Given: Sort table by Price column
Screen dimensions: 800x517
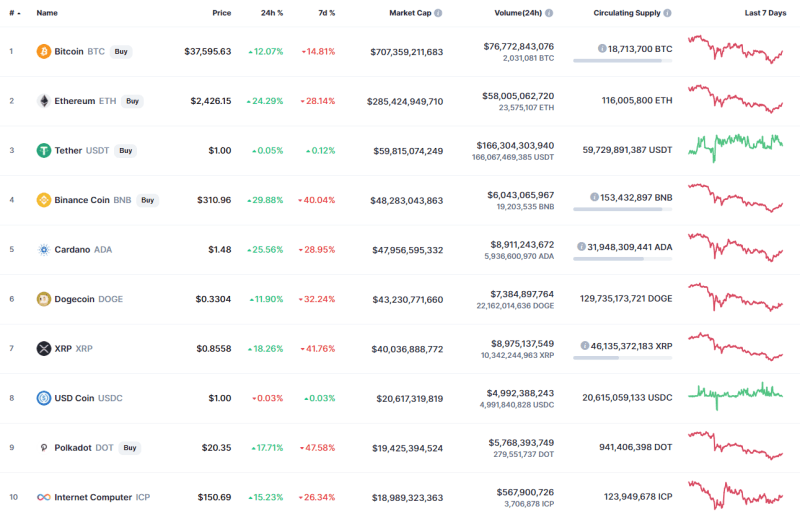Looking at the screenshot, I should [x=221, y=13].
